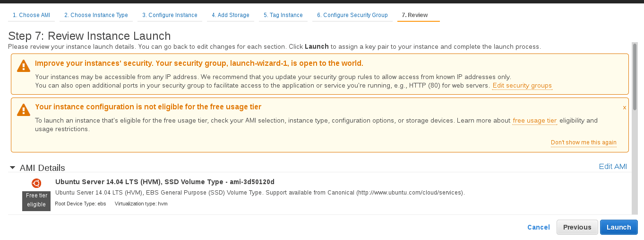This screenshot has width=644, height=240.
Task: Click Don't show me this again
Action: pyautogui.click(x=584, y=142)
